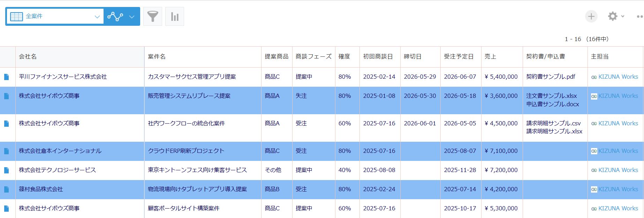This screenshot has height=218, width=644.
Task: Select the 物流現場向けタブレットアプリ導入提案 cell
Action: [203, 189]
